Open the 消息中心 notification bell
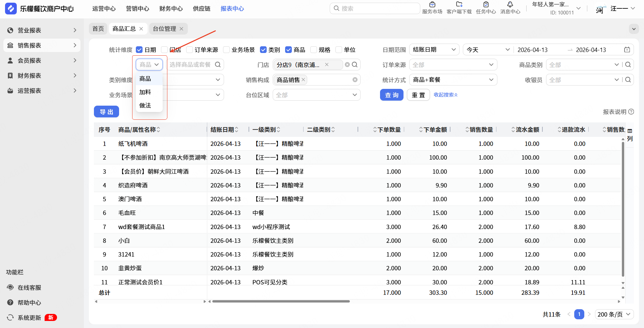The height and width of the screenshot is (328, 644). point(510,5)
